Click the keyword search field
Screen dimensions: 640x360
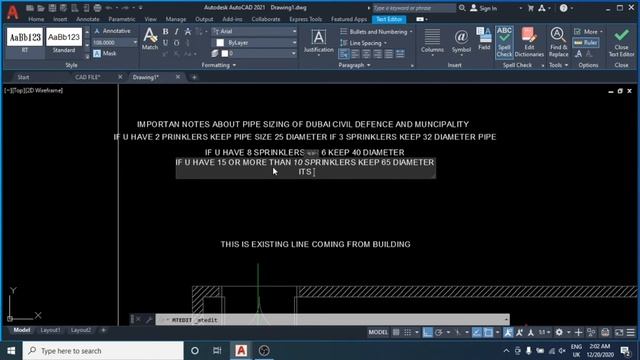click(413, 8)
